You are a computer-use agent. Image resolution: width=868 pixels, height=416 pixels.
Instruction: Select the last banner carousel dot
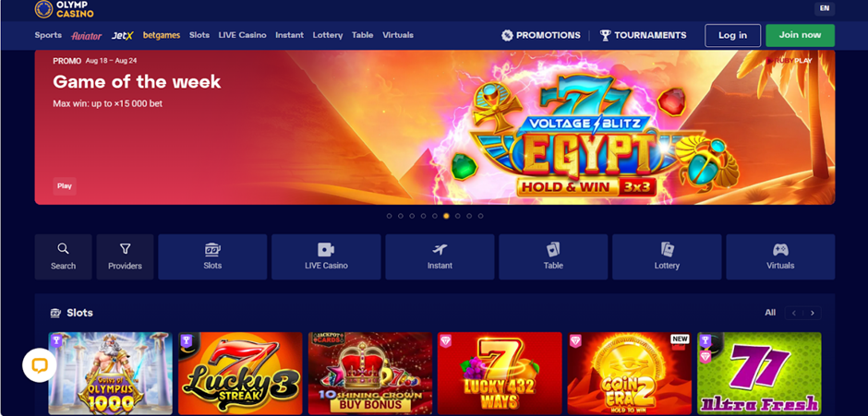tap(480, 216)
